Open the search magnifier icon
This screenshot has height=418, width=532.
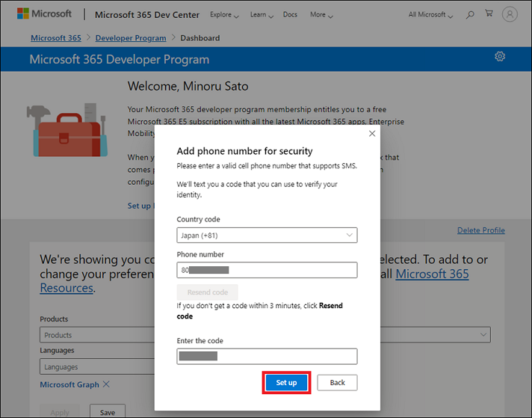click(x=470, y=15)
